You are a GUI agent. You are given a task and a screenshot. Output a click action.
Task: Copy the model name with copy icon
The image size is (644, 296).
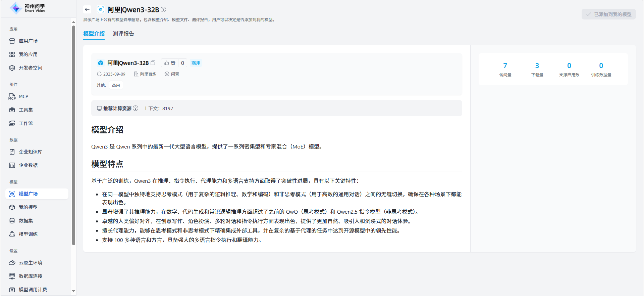(153, 63)
